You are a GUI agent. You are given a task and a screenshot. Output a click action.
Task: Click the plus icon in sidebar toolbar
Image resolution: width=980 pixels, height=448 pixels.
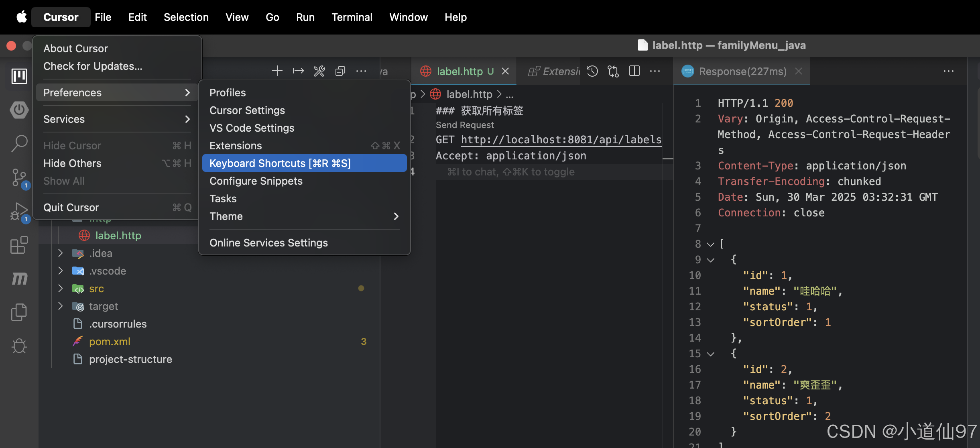277,71
